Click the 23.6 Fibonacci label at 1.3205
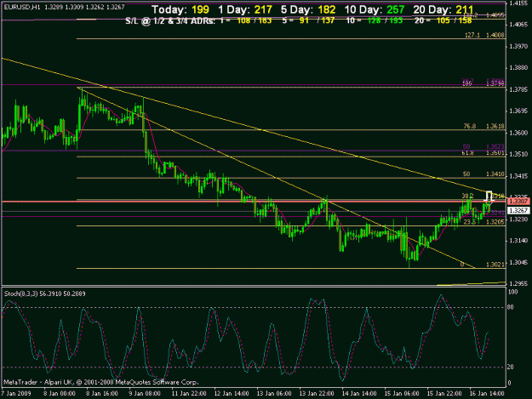 point(483,222)
